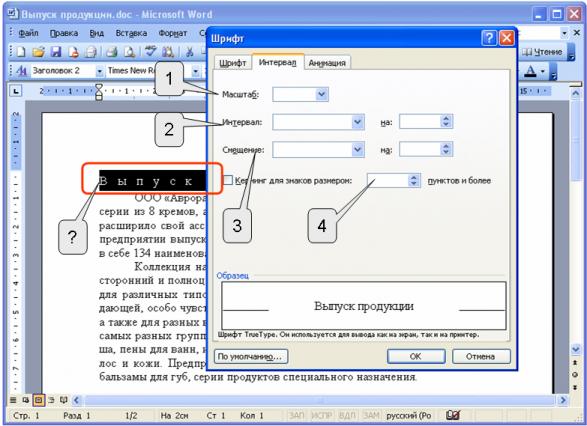The image size is (587, 426).
Task: Cut the selection with the scissors icon
Action: point(190,52)
